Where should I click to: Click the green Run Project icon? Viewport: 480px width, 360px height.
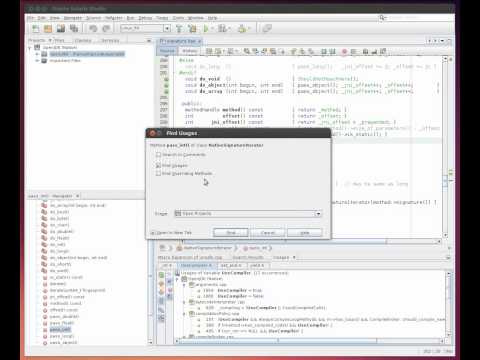click(x=206, y=29)
